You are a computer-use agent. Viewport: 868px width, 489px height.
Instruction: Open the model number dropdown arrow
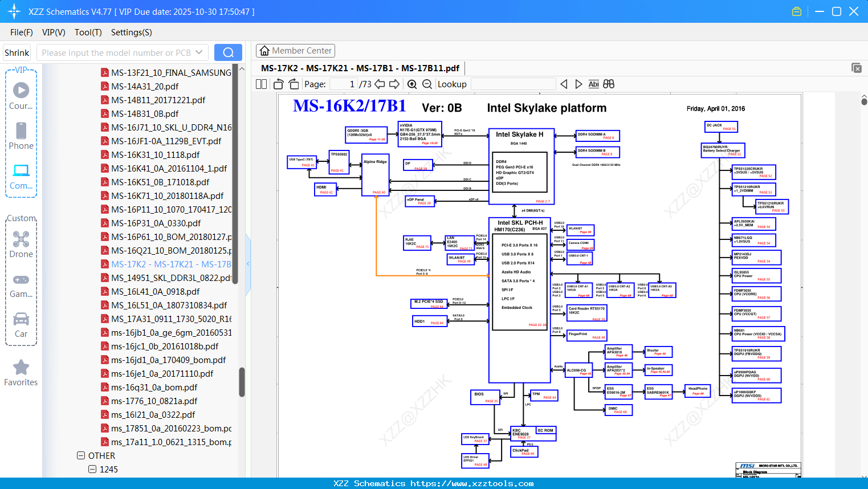tap(199, 52)
